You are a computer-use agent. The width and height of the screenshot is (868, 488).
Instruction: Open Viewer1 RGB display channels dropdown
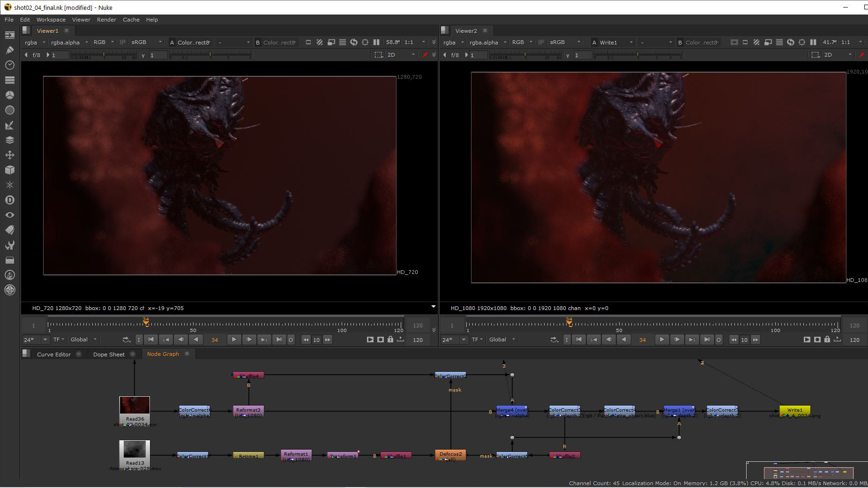coord(104,42)
